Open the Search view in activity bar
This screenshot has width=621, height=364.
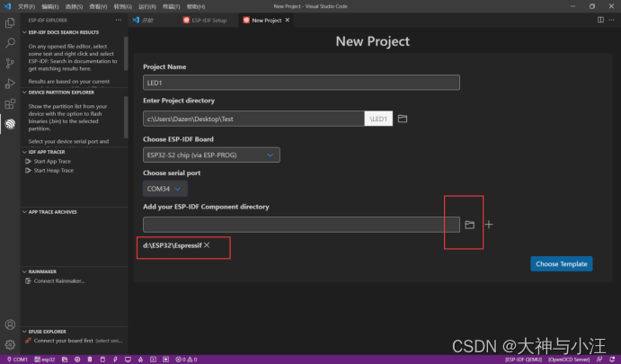click(x=10, y=43)
